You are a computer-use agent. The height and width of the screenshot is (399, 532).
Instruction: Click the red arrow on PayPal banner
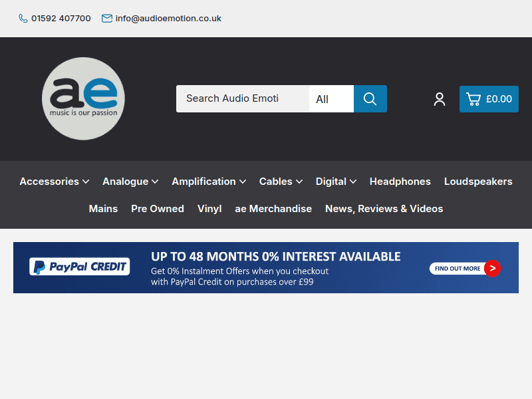point(492,268)
